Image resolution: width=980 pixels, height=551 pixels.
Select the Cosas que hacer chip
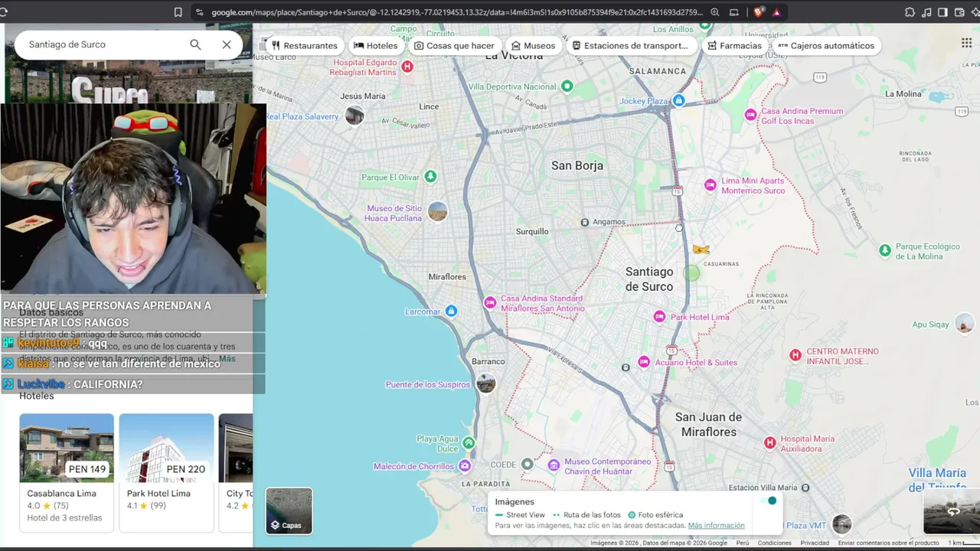coord(454,45)
